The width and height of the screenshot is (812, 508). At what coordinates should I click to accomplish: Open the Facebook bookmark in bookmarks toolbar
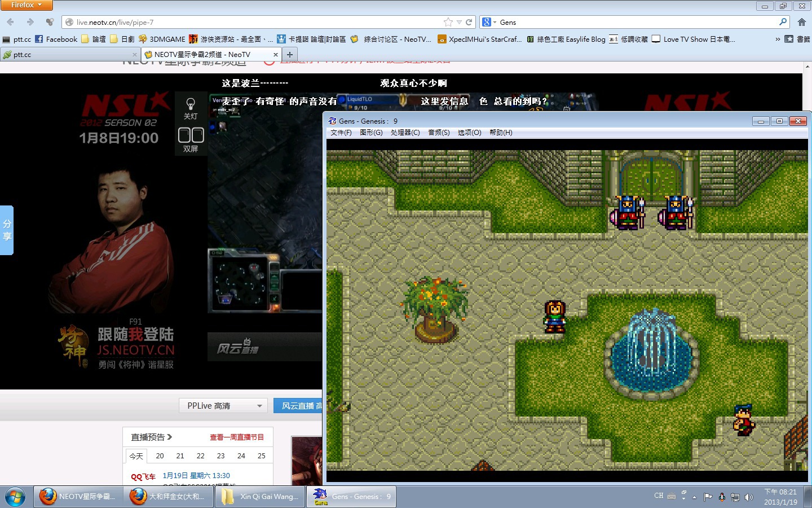[x=56, y=39]
